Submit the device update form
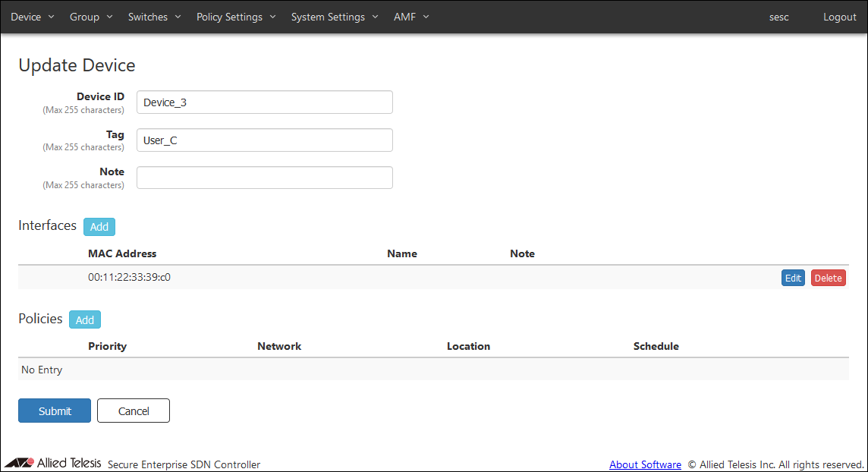 [55, 411]
